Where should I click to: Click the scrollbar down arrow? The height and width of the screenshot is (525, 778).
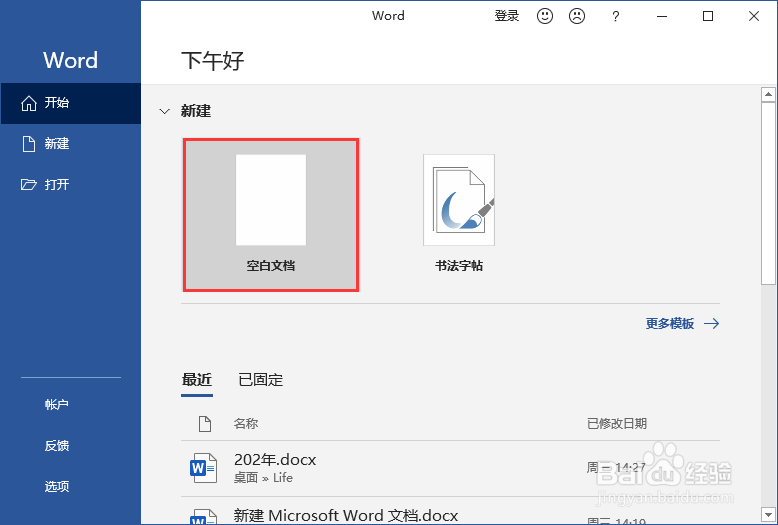click(x=768, y=514)
